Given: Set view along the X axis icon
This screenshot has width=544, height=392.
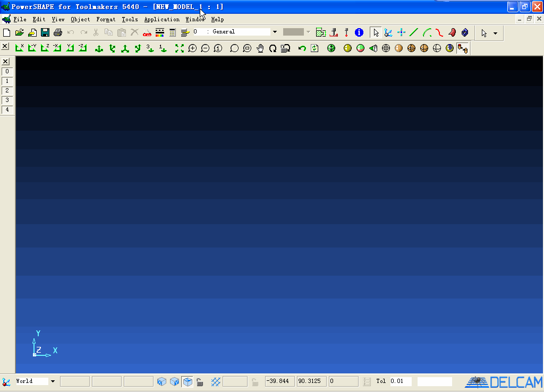Looking at the screenshot, I should click(x=20, y=48).
